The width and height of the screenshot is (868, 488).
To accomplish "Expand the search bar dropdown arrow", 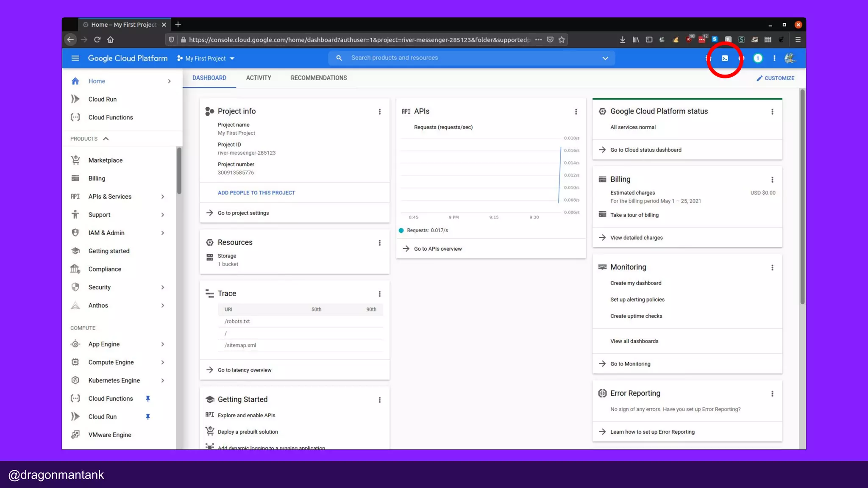I will click(605, 58).
